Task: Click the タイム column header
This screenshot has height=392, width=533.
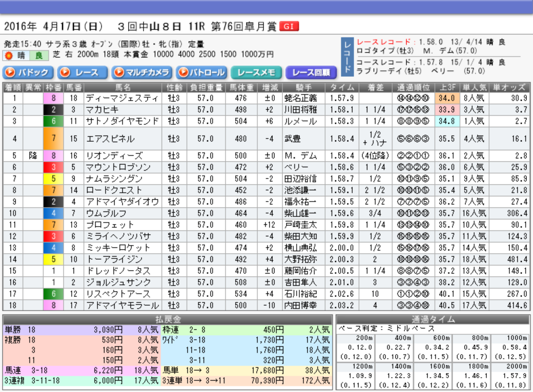Action: (x=342, y=87)
